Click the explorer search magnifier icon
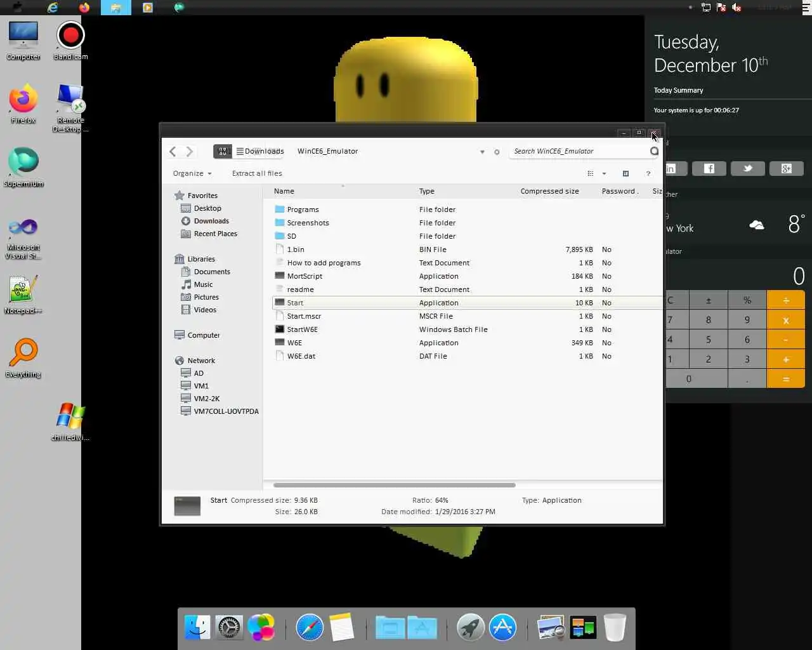This screenshot has width=812, height=650. click(x=654, y=151)
